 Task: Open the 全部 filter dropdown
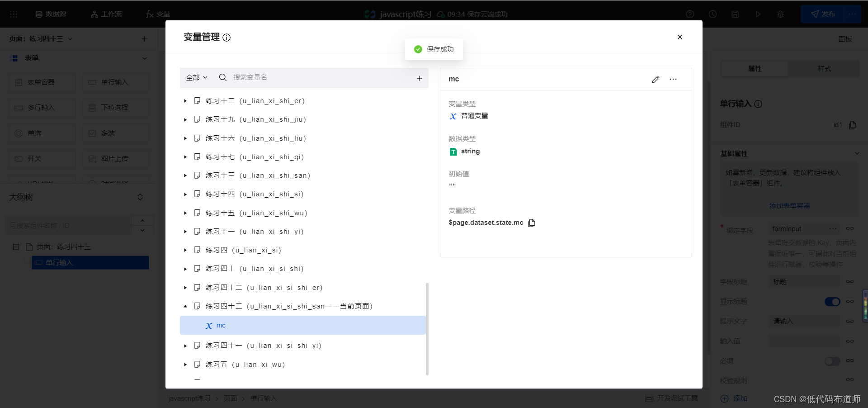(197, 77)
